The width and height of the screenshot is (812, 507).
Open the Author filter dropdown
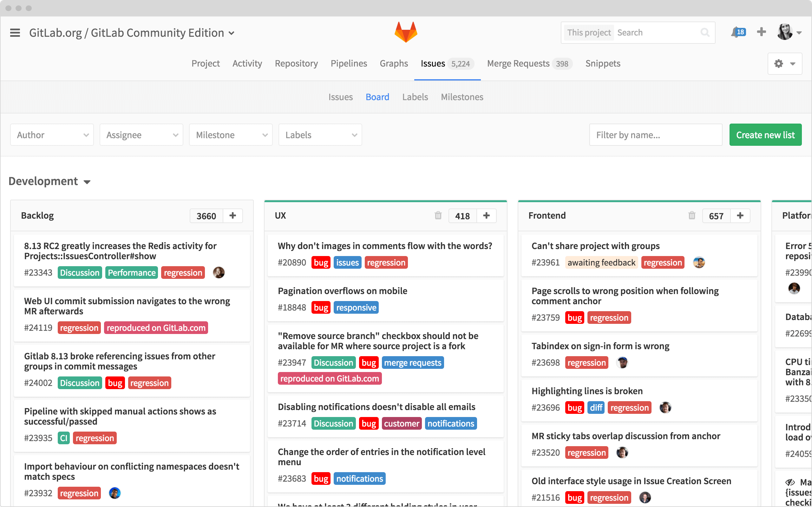coord(52,134)
